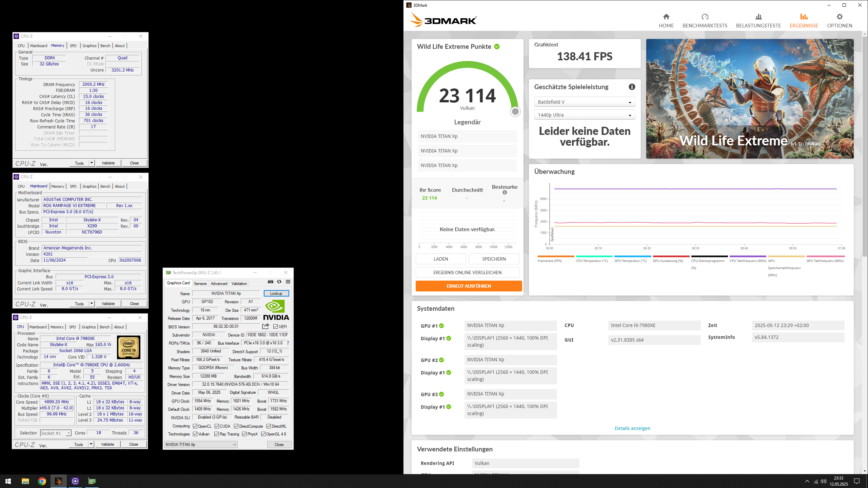868x488 pixels.
Task: Click the taskbar clock showing 23:33
Action: [839, 481]
